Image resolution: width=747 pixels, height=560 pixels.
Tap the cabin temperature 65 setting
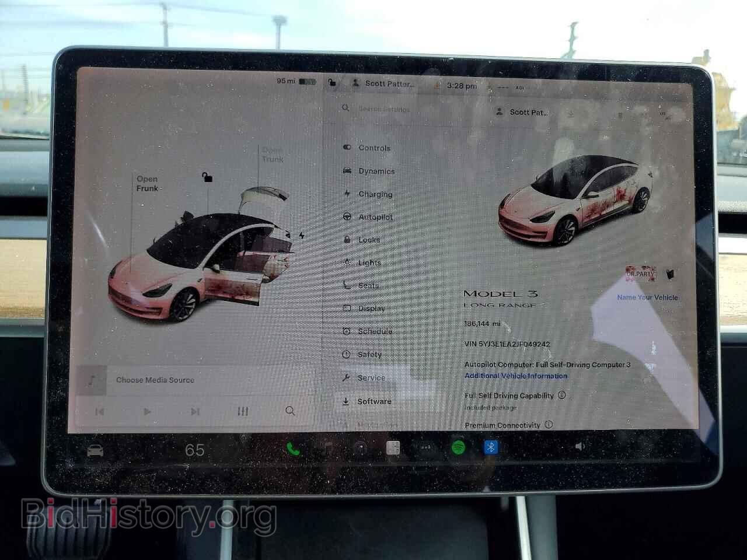pos(195,450)
